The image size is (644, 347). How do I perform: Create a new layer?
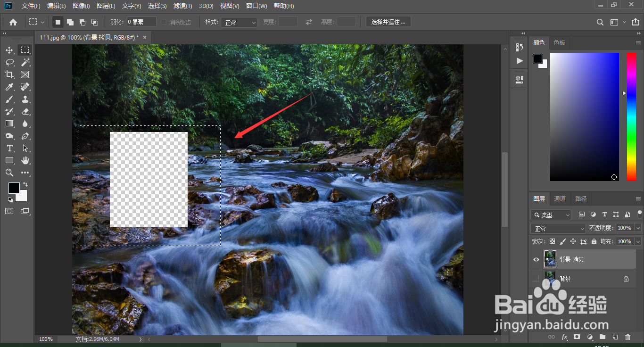click(615, 337)
